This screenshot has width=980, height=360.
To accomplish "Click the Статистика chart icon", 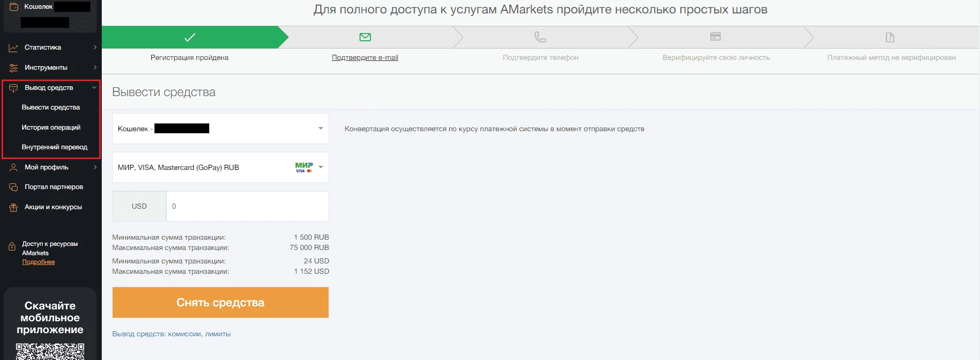I will click(13, 48).
